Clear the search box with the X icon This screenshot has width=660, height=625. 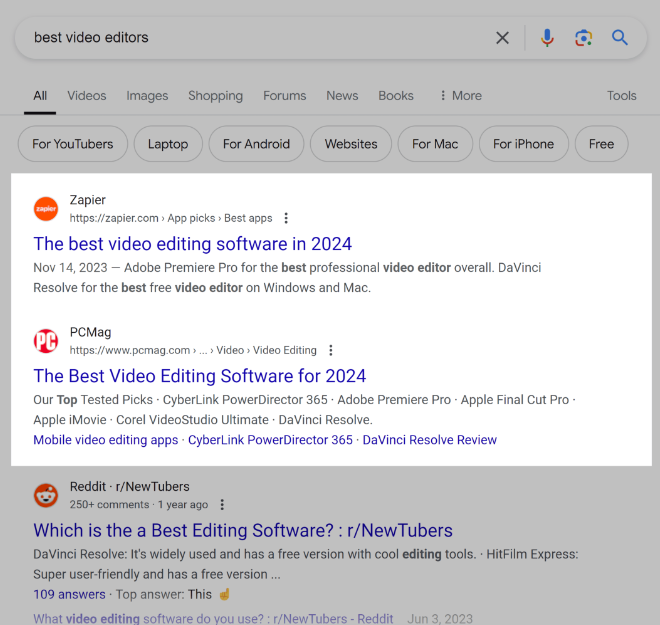point(502,38)
